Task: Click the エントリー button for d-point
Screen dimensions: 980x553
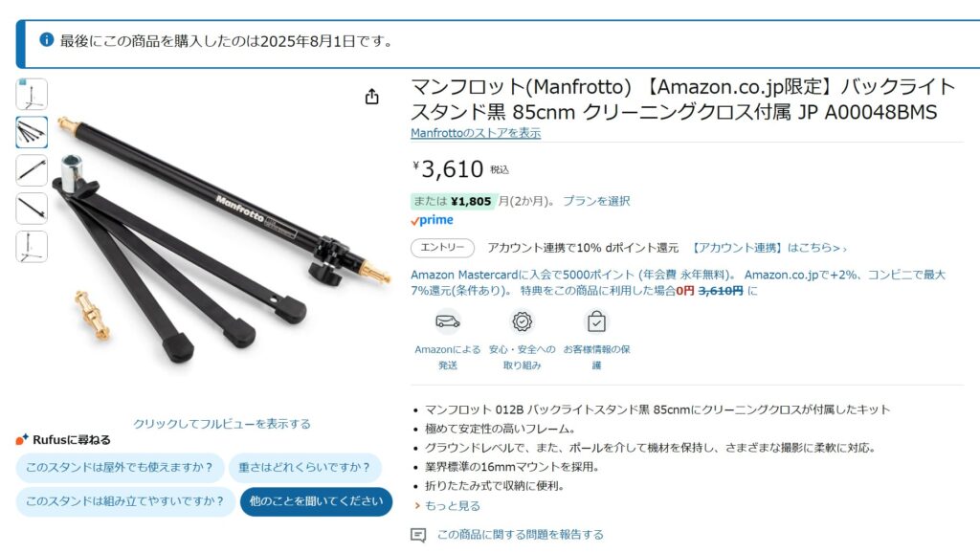Action: point(442,248)
